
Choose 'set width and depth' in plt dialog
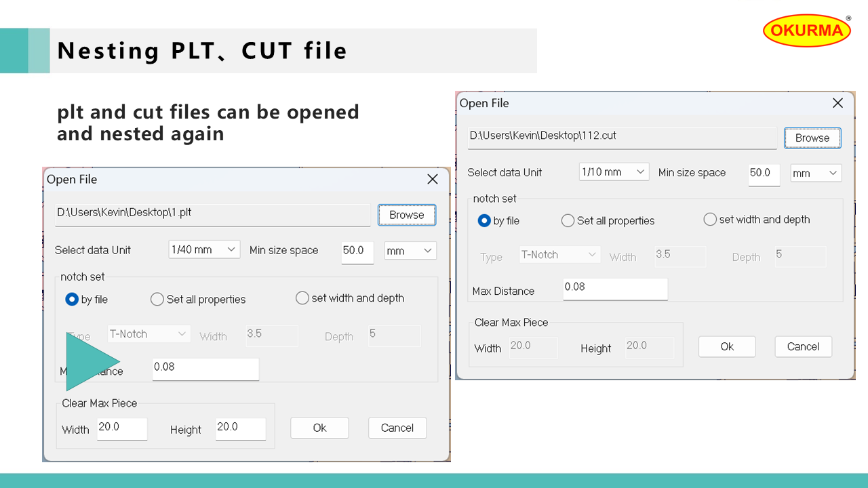302,298
